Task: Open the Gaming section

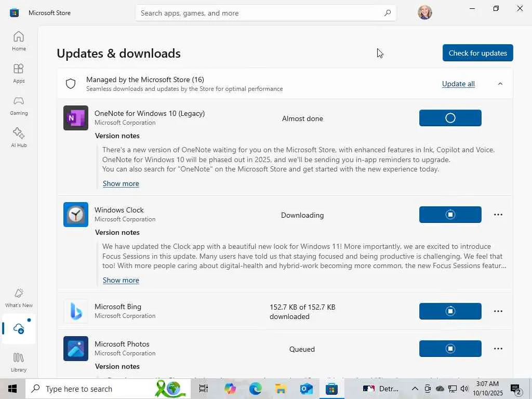Action: [19, 105]
